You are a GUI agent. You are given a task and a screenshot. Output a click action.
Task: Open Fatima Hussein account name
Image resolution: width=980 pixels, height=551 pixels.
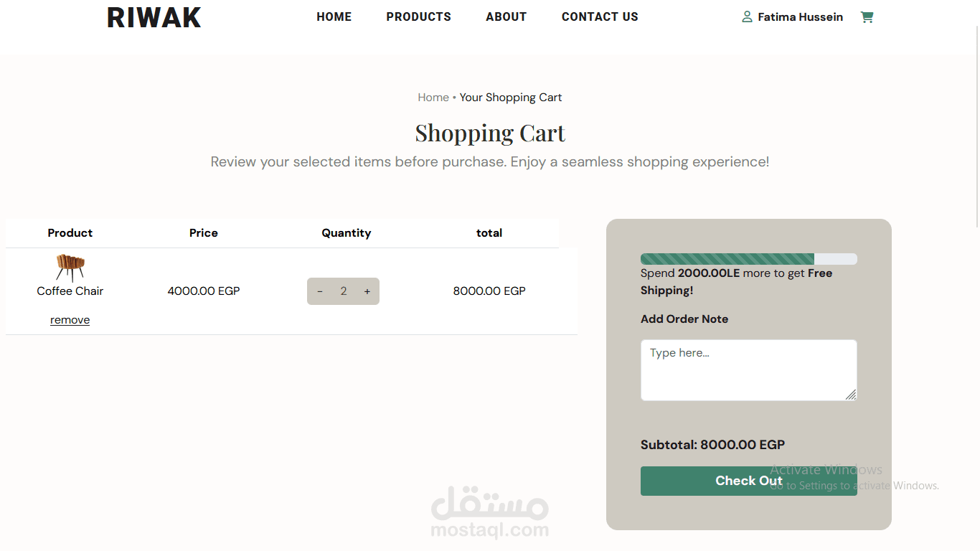pos(801,17)
